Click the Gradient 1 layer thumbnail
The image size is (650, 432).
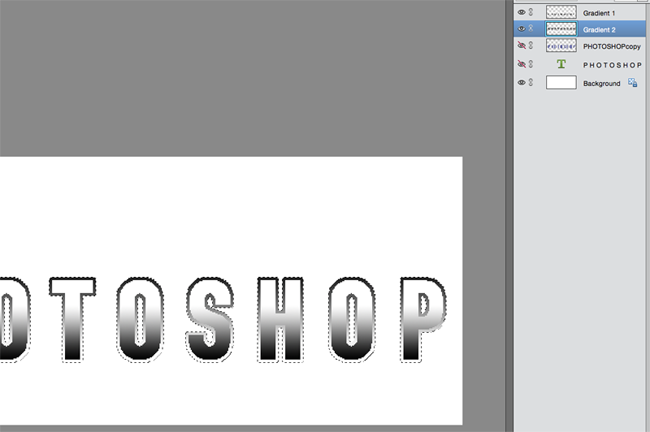coord(561,12)
